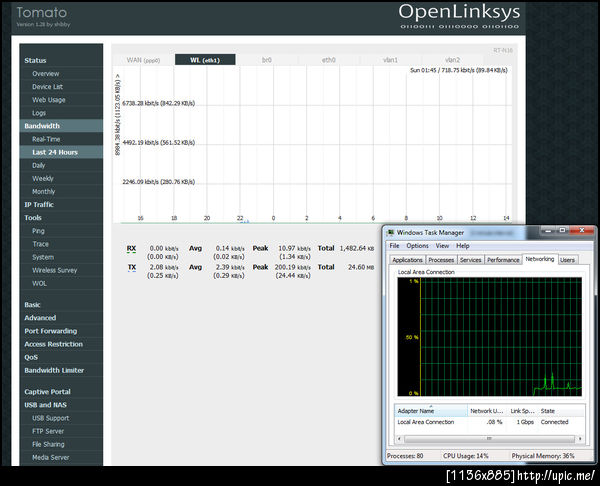Sort adapters by the Adapter Name column
The width and height of the screenshot is (600, 486).
click(x=415, y=410)
